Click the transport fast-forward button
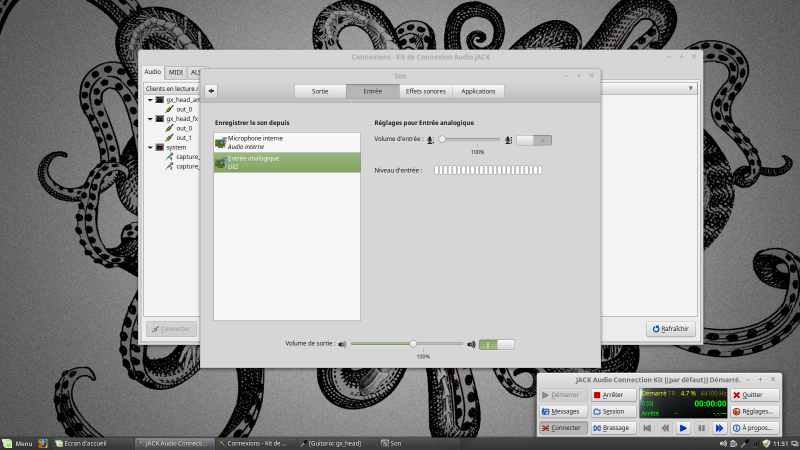This screenshot has height=450, width=800. (x=719, y=428)
